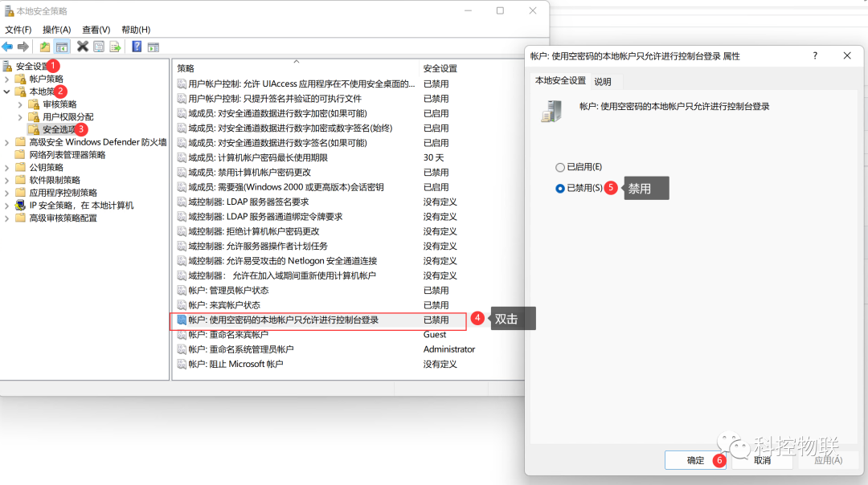Screen dimensions: 868x485
Task: Switch to the 说明 tab
Action: (604, 81)
